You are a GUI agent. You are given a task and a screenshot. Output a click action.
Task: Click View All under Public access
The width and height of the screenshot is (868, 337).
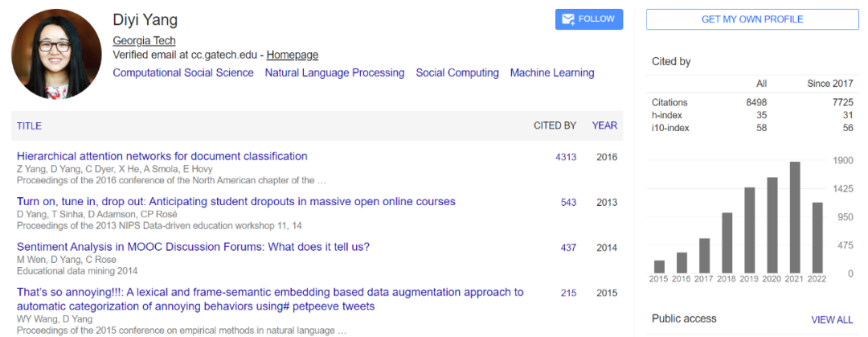[832, 319]
